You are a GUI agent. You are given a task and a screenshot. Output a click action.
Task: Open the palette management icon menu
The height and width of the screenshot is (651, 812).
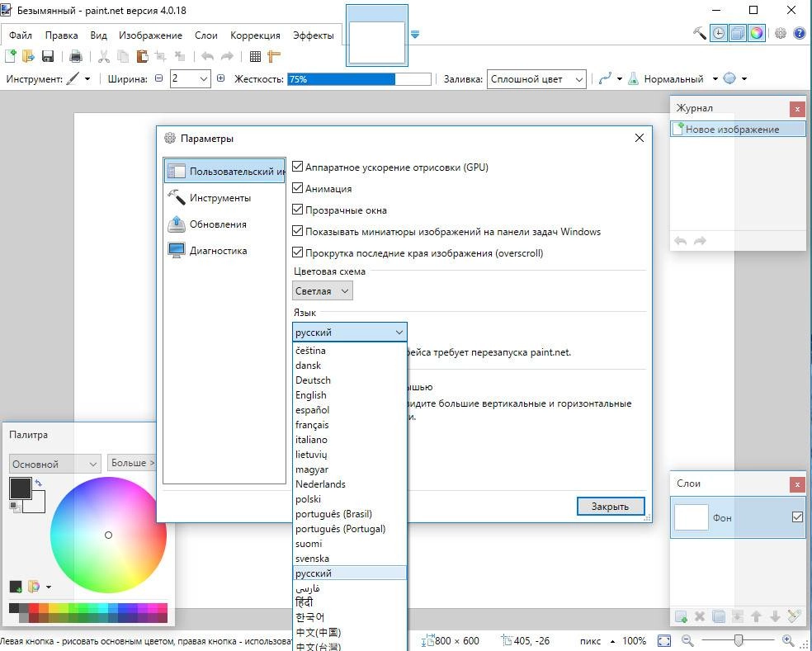pyautogui.click(x=34, y=587)
